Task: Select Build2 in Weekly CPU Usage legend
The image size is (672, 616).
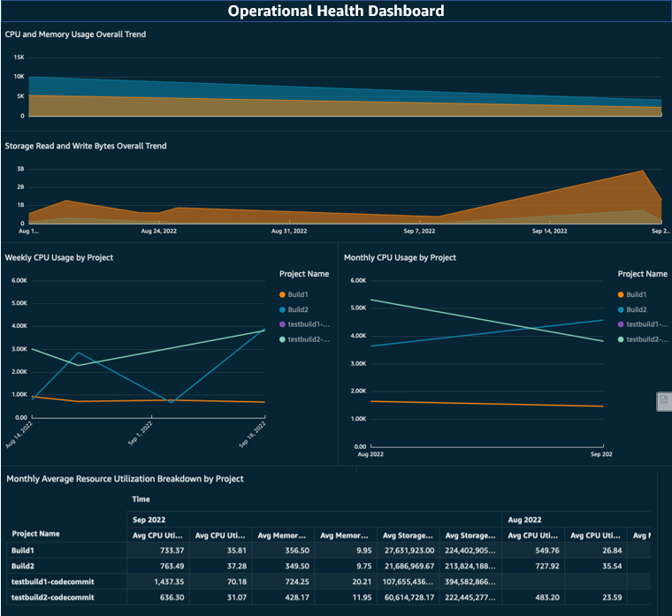Action: point(294,309)
